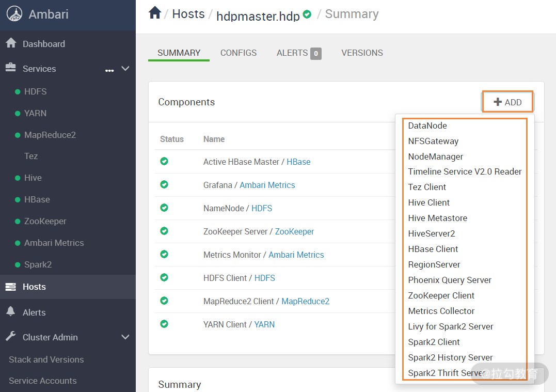
Task: Click the Services briefcase icon
Action: [x=11, y=68]
